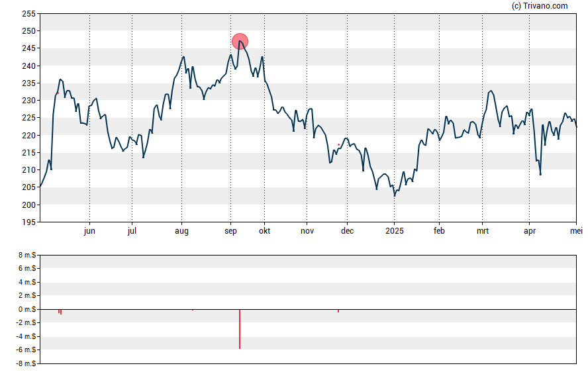This screenshot has width=588, height=374.
Task: Click the '-4 m.$' volume axis label
Action: [x=26, y=336]
